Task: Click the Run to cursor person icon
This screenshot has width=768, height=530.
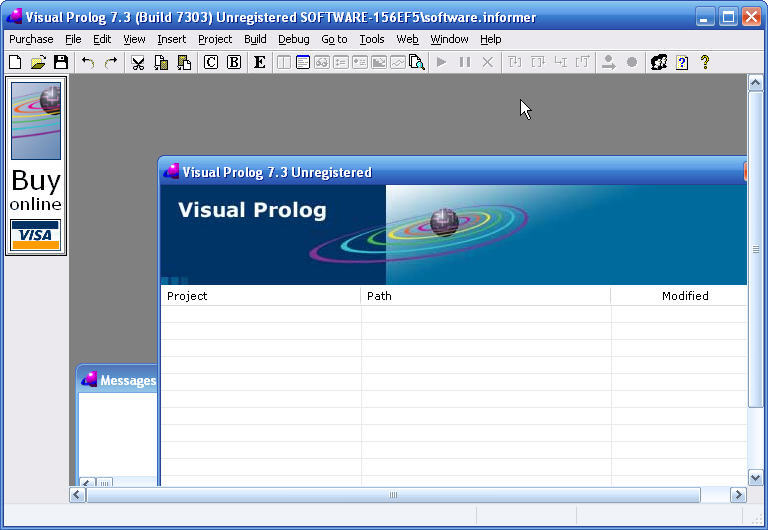Action: (609, 62)
